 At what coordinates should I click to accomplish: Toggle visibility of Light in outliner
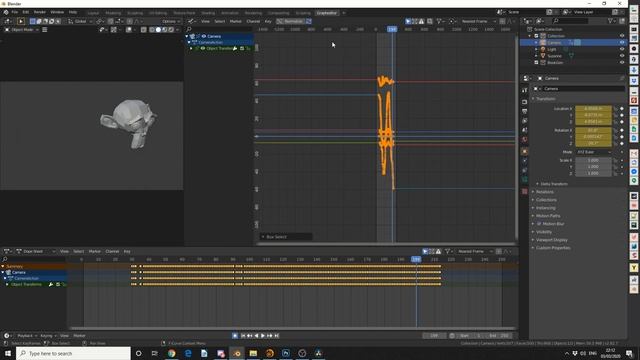[622, 49]
